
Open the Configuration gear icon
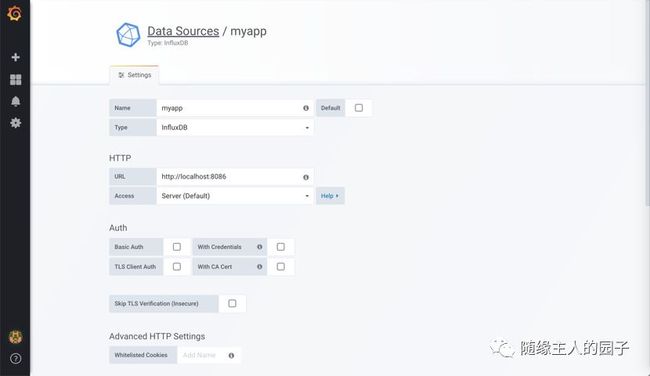(15, 123)
